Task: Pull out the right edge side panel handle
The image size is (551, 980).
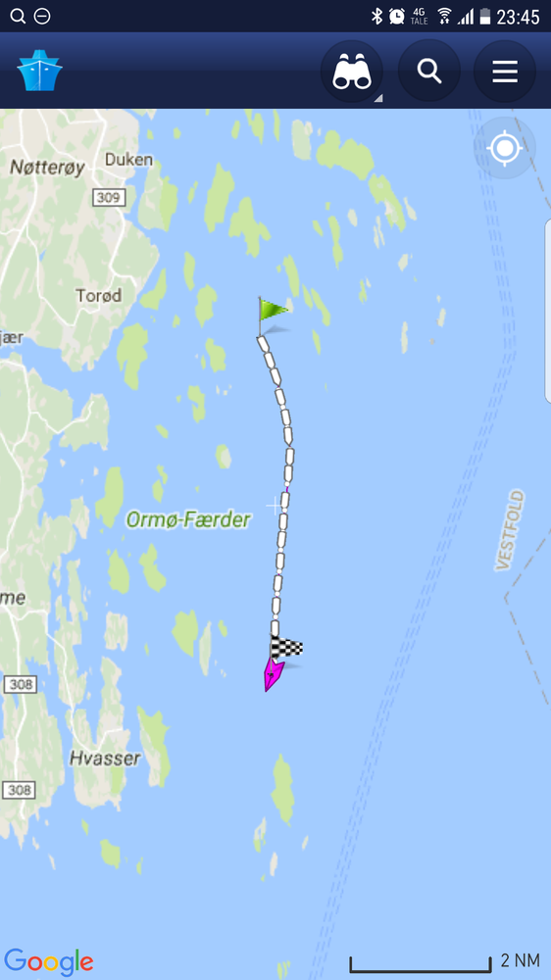Action: point(548,311)
